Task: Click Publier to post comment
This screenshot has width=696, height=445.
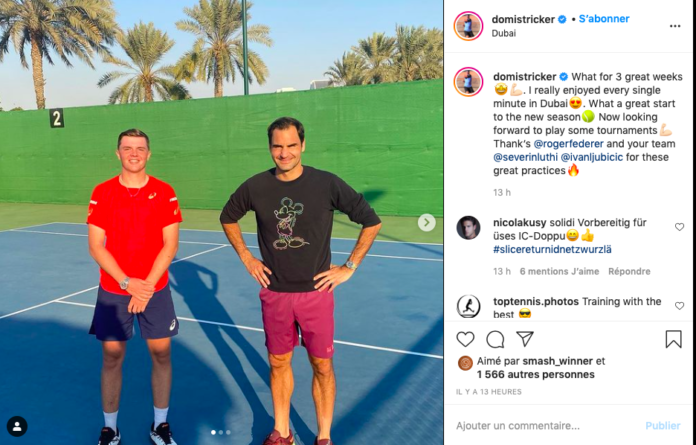Action: (663, 426)
